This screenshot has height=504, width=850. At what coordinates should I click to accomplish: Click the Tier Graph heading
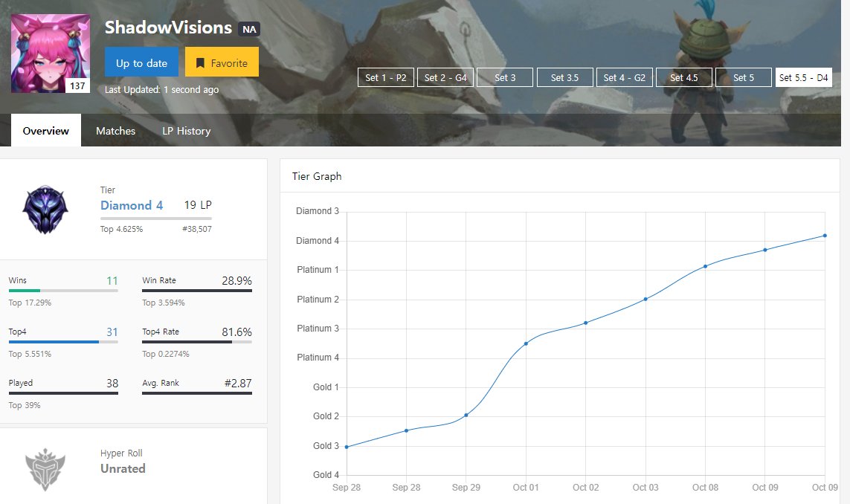click(317, 176)
